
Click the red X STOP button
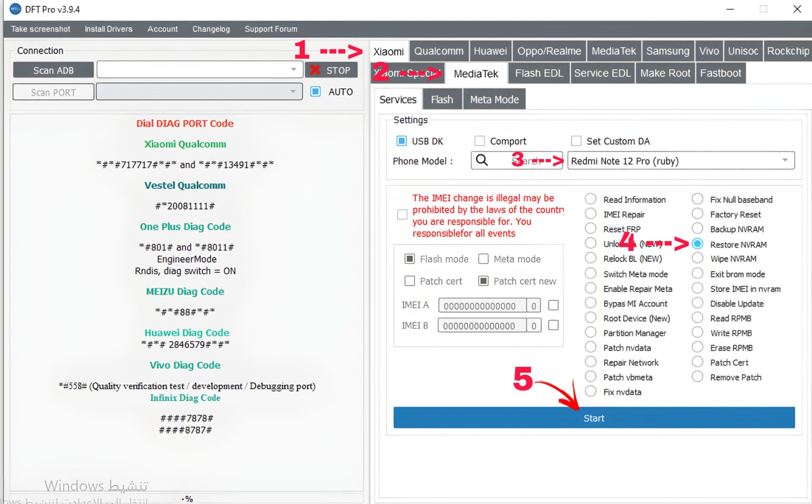coord(331,70)
